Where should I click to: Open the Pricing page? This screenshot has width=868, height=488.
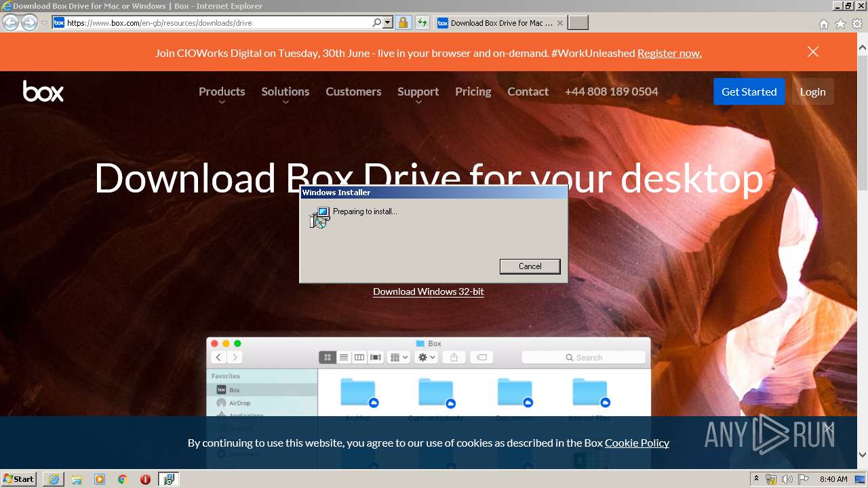473,91
